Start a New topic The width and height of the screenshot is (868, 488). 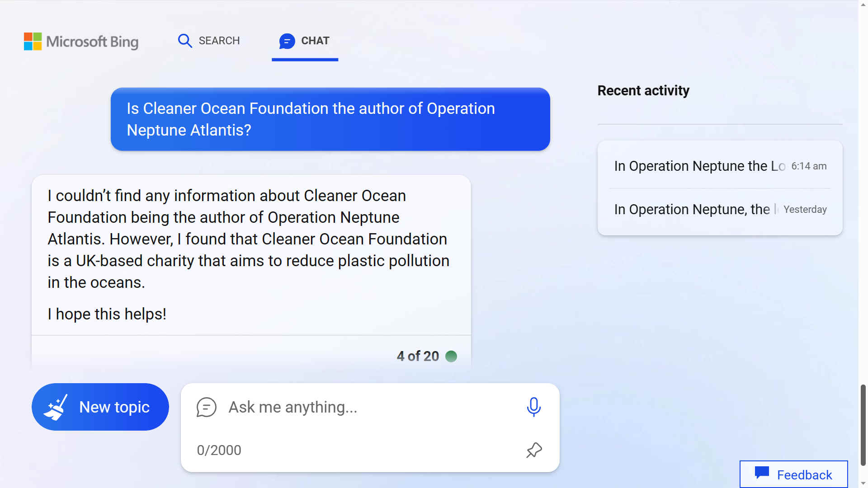[x=100, y=407]
